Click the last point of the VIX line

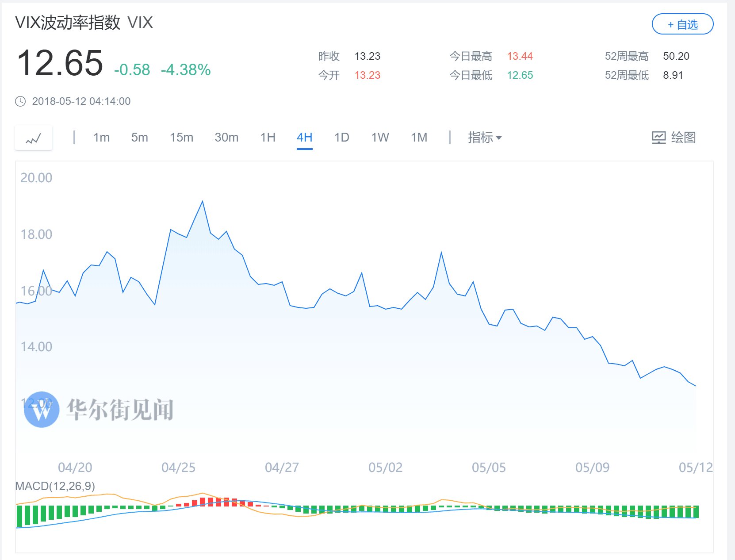pyautogui.click(x=696, y=386)
